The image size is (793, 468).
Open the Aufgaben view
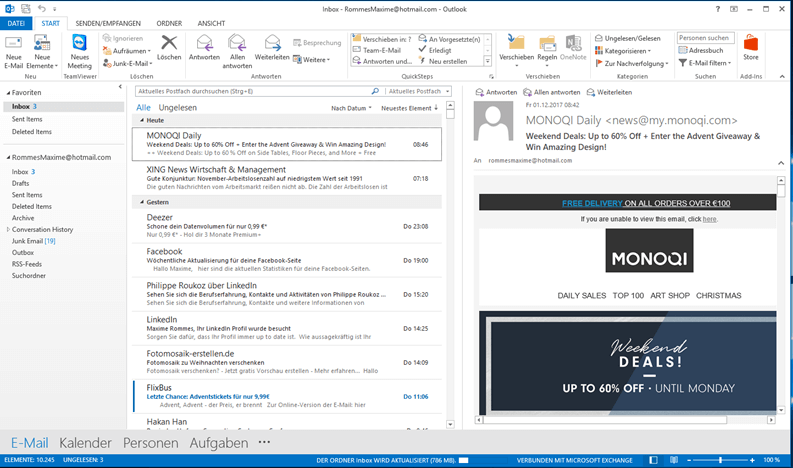coord(219,443)
